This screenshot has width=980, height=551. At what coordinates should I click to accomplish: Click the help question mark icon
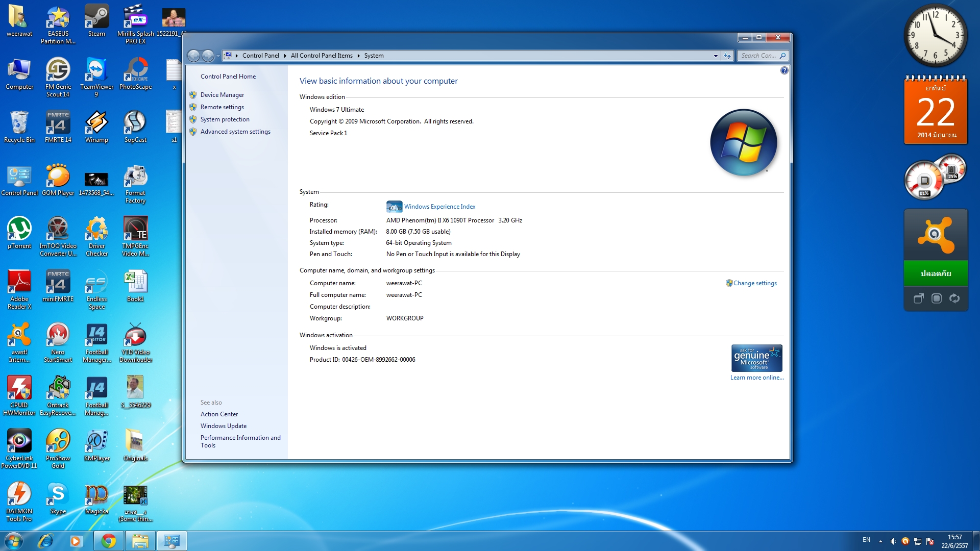tap(784, 71)
